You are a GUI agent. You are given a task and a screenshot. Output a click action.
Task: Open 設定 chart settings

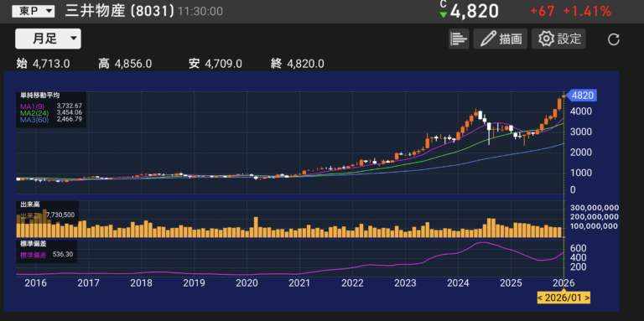click(x=559, y=39)
